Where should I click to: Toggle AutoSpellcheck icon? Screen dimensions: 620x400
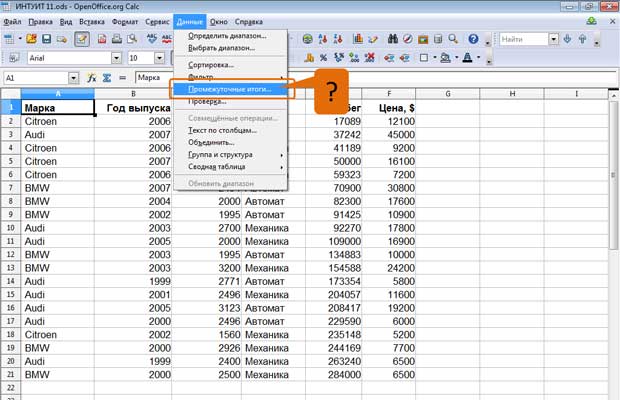coord(166,39)
